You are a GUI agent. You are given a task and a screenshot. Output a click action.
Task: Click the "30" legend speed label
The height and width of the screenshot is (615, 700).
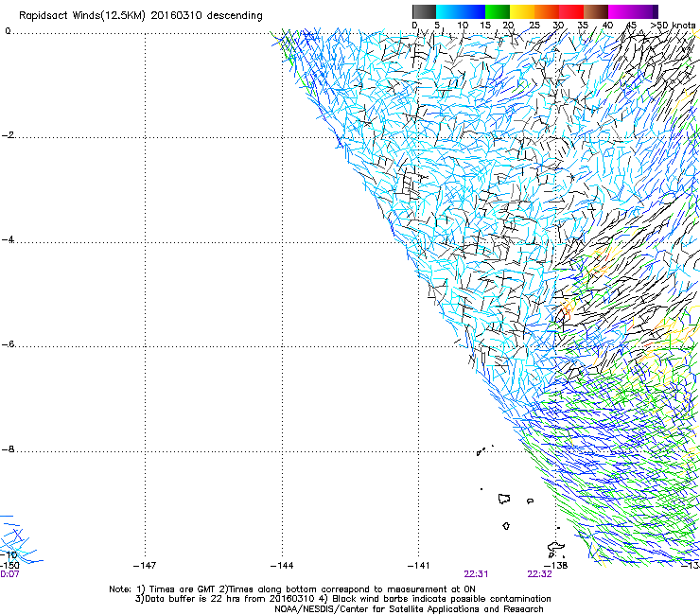coord(558,26)
